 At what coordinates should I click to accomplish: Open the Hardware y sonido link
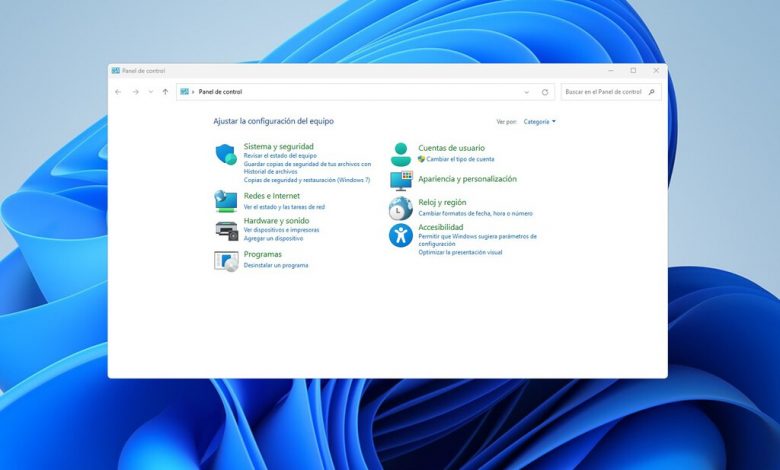click(x=277, y=220)
